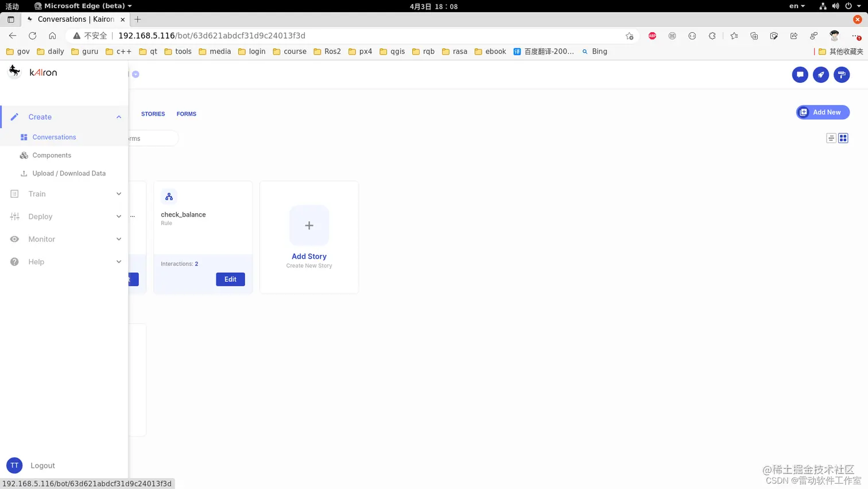This screenshot has height=489, width=868.
Task: Open the Microsoft Edge (beta) app menu
Action: coord(83,6)
